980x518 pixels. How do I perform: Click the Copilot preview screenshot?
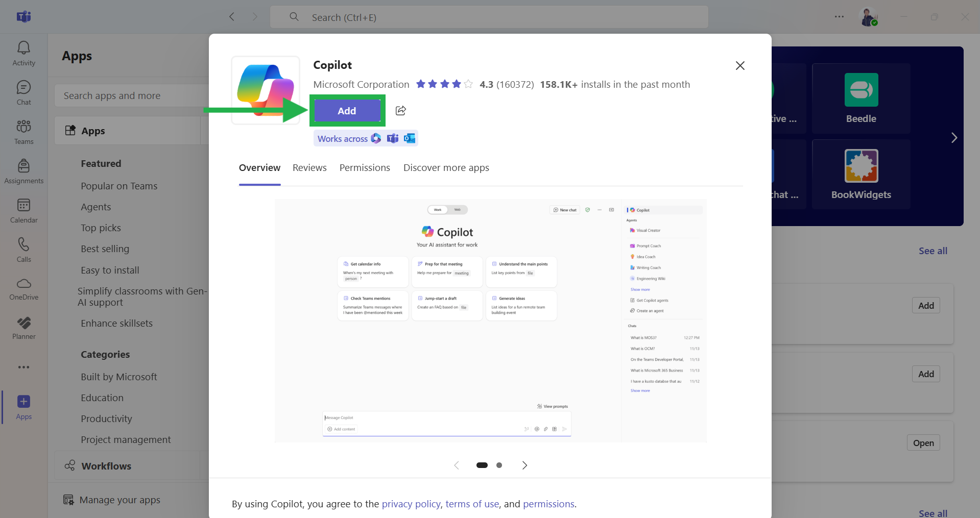pos(490,320)
